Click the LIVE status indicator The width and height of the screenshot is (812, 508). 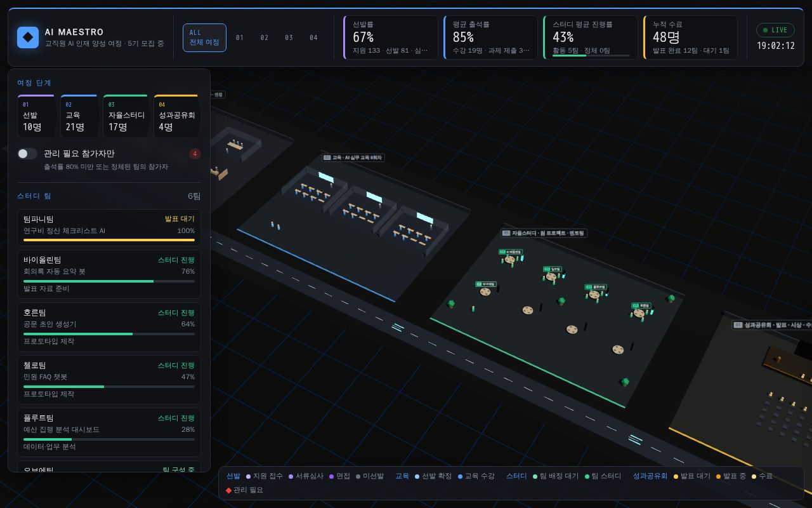[775, 30]
